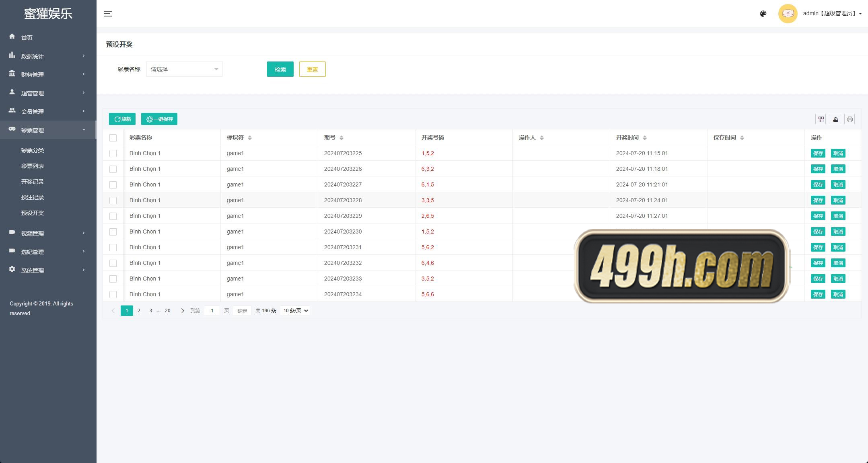Sort by 保存时间 column arrows
Screen dimensions: 868x463
[x=742, y=138]
